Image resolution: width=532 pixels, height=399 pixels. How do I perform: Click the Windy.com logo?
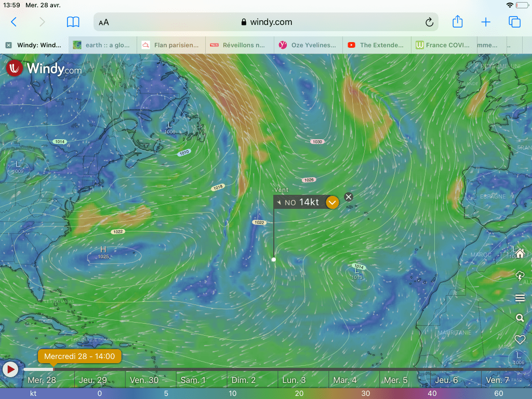coord(44,68)
